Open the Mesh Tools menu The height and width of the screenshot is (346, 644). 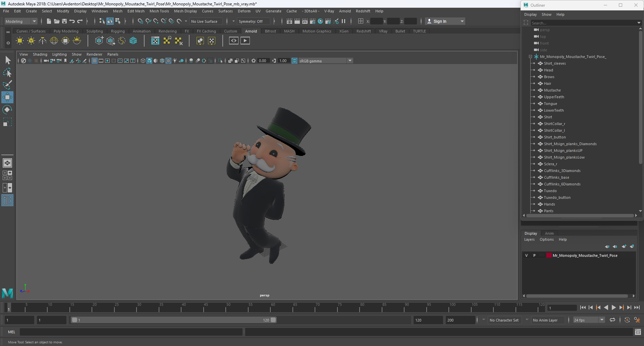pos(159,11)
